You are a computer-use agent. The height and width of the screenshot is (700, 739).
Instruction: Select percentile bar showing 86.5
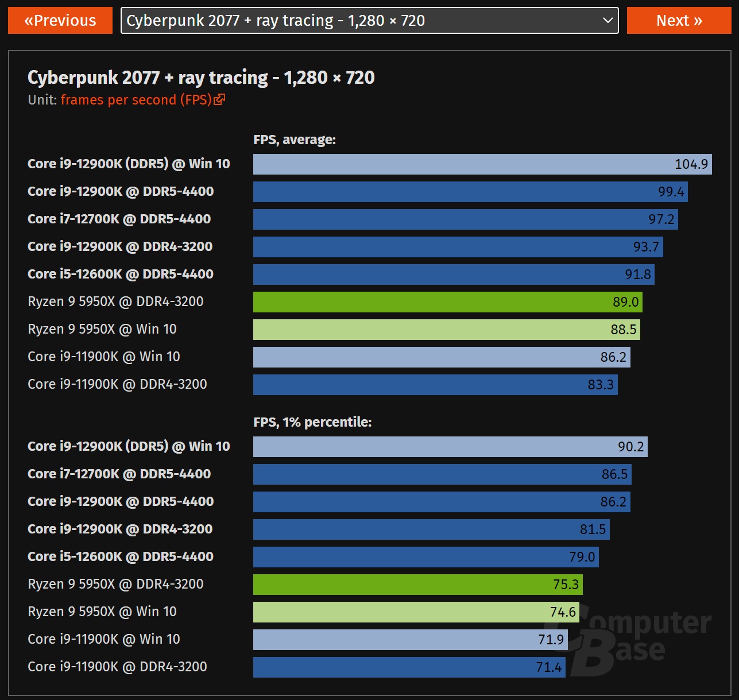pos(442,474)
